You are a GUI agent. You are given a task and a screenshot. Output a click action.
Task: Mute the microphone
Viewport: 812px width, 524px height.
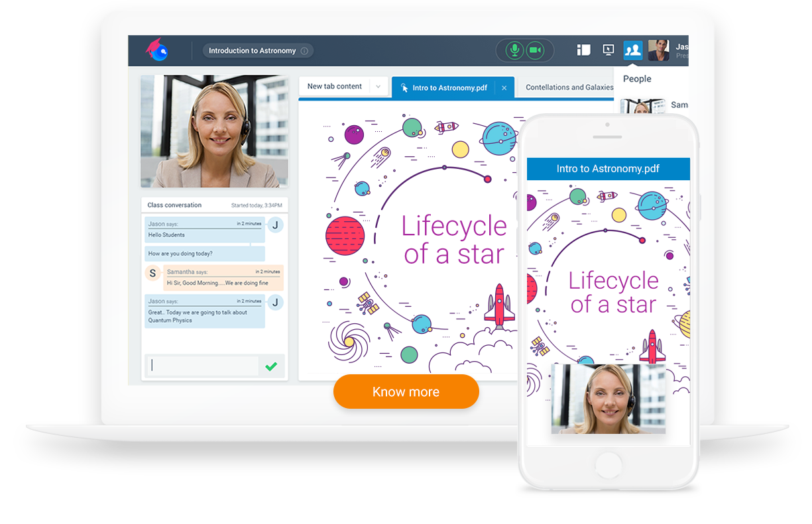(514, 50)
